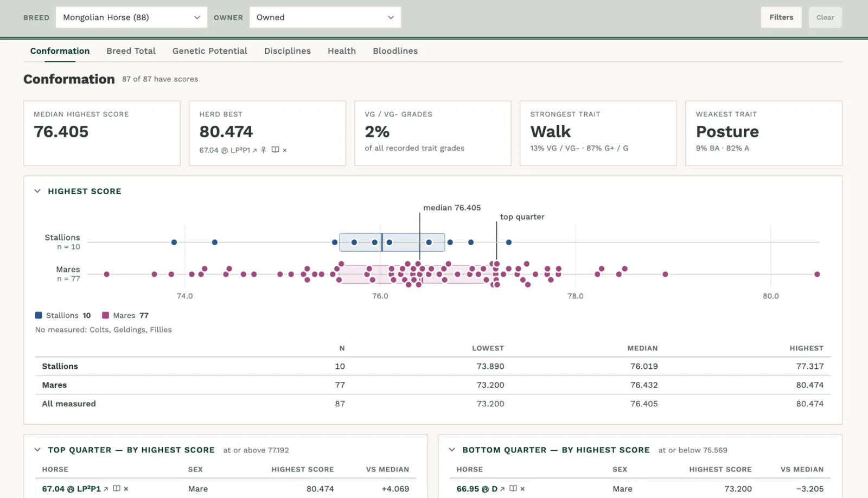Open book icon in Top Quarter horse row
Image resolution: width=868 pixels, height=498 pixels.
pyautogui.click(x=116, y=488)
